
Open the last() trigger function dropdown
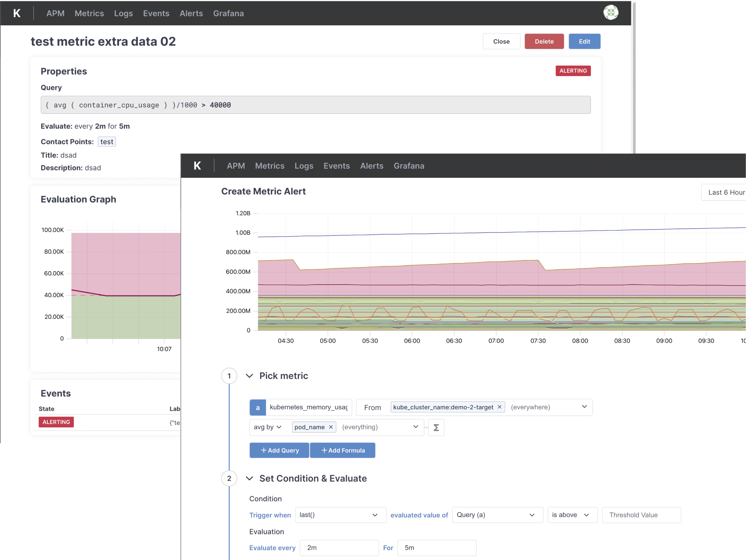[x=340, y=515]
